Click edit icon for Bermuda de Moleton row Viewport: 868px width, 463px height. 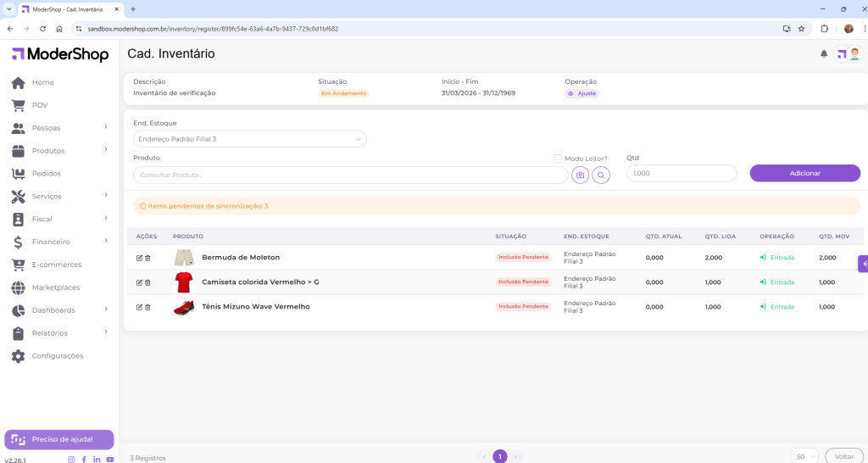click(x=140, y=258)
